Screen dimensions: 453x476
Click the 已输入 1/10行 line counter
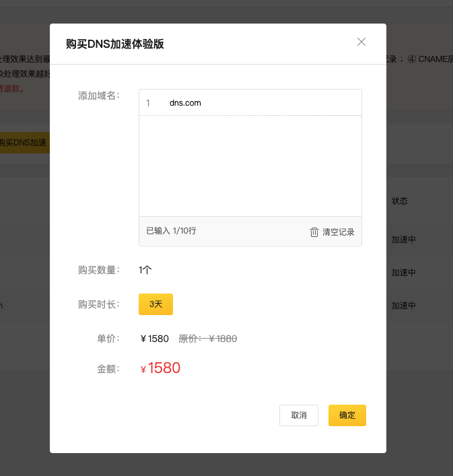pos(171,231)
